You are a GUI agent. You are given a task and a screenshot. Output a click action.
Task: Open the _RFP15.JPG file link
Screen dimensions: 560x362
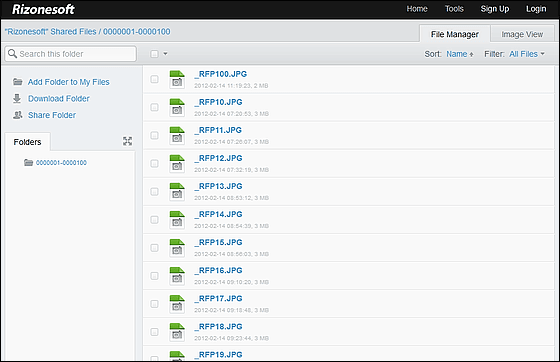[218, 242]
